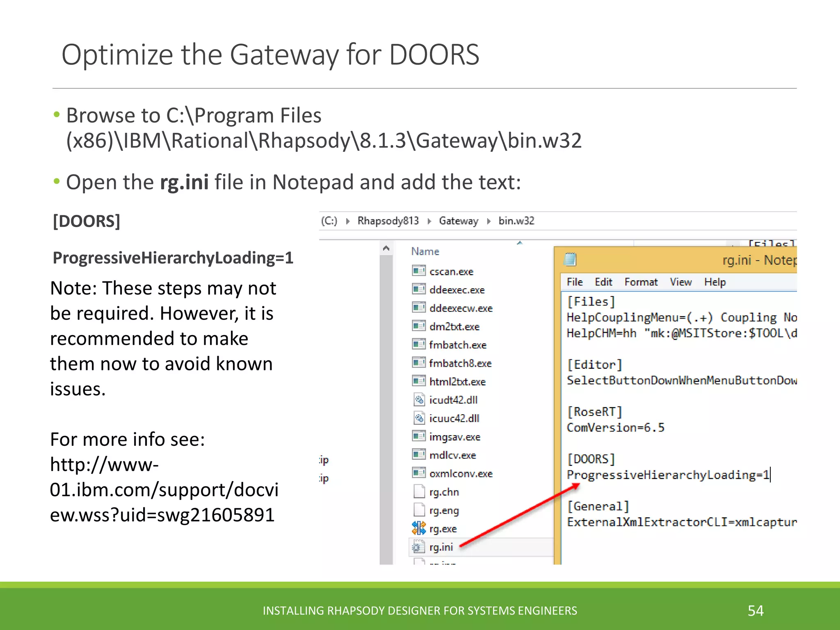Image resolution: width=840 pixels, height=630 pixels.
Task: Select the ddeexecw.exe file name
Action: click(x=461, y=308)
